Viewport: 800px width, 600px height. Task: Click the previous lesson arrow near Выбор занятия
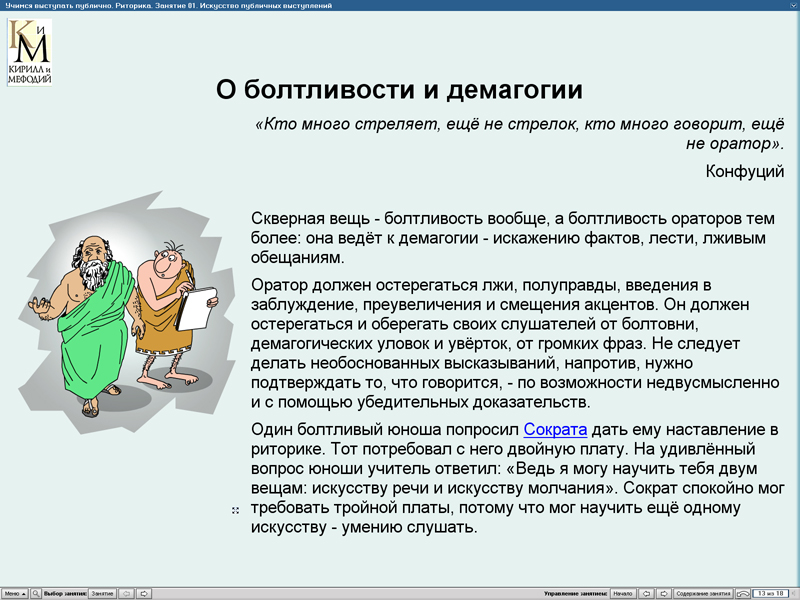127,593
